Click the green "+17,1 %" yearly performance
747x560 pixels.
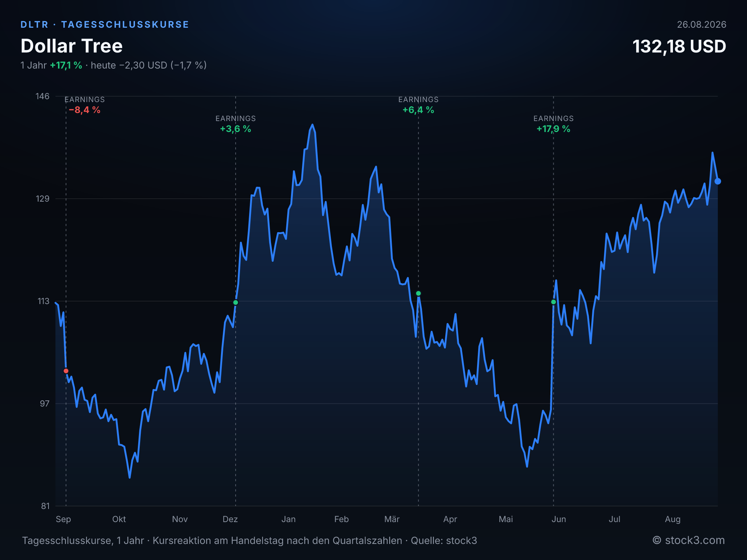[x=66, y=65]
